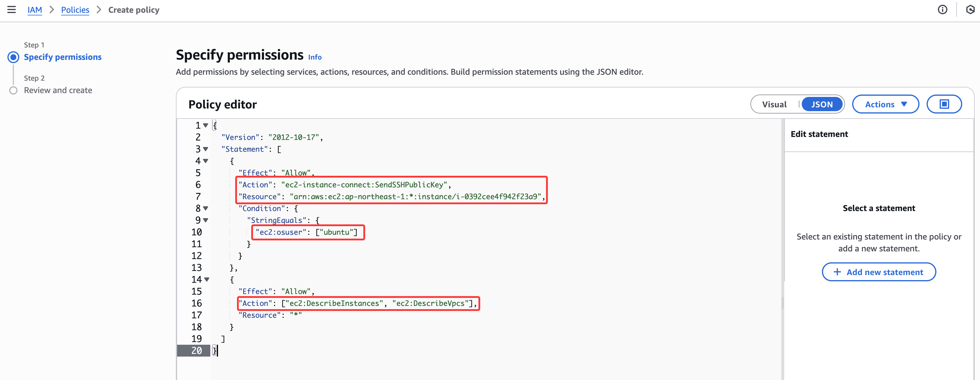Collapse second statement fold on line 14
The image size is (980, 380).
pos(206,280)
